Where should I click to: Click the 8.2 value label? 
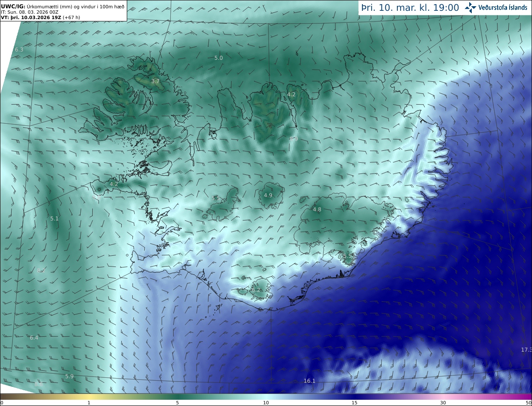click(x=41, y=270)
